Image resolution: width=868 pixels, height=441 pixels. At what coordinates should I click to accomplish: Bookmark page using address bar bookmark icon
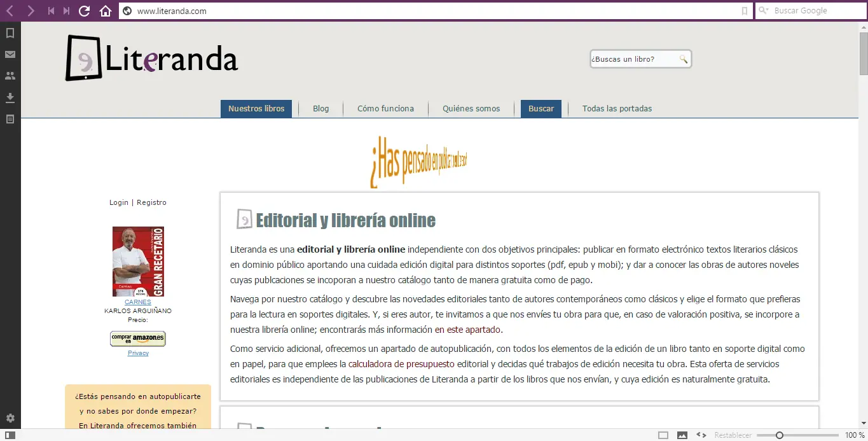(x=745, y=11)
